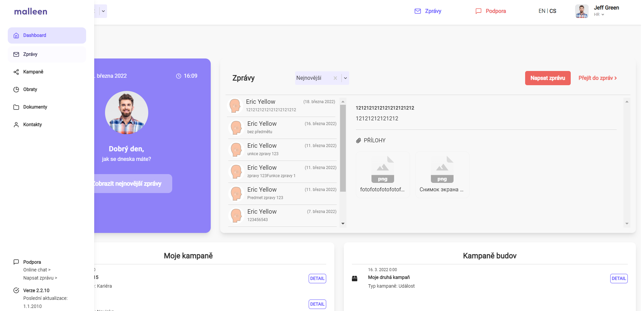
Task: Click the envelope icon beside top Zprávy
Action: [418, 11]
